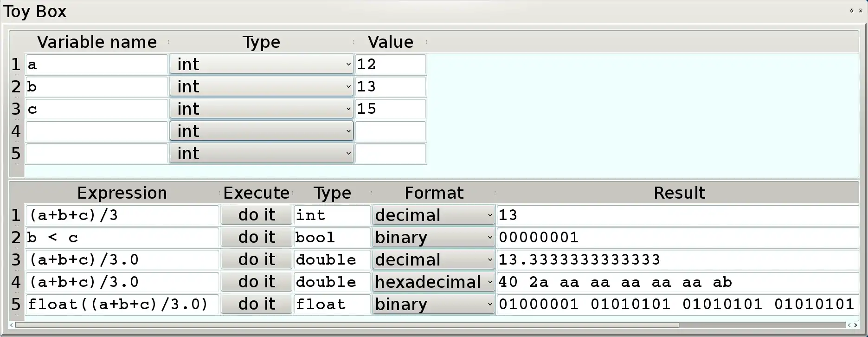Open the Type dropdown in variable row 4
Viewport: 868px width, 337px height.
tap(261, 131)
